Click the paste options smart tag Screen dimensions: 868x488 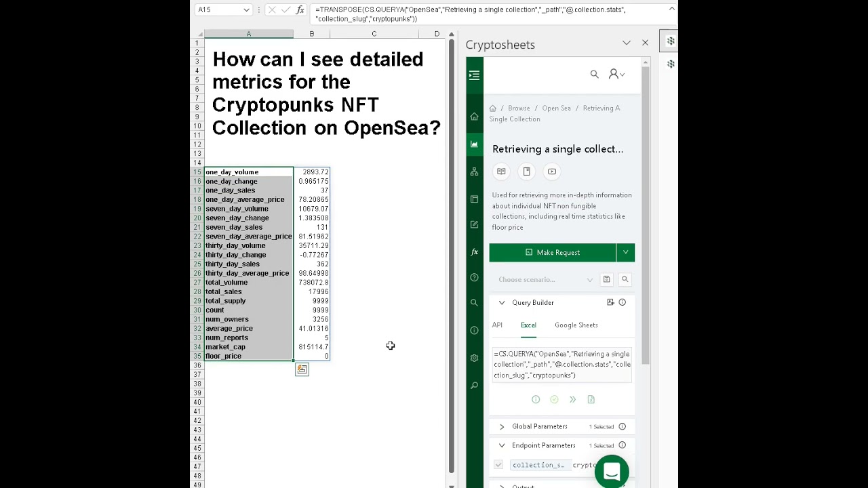point(302,369)
